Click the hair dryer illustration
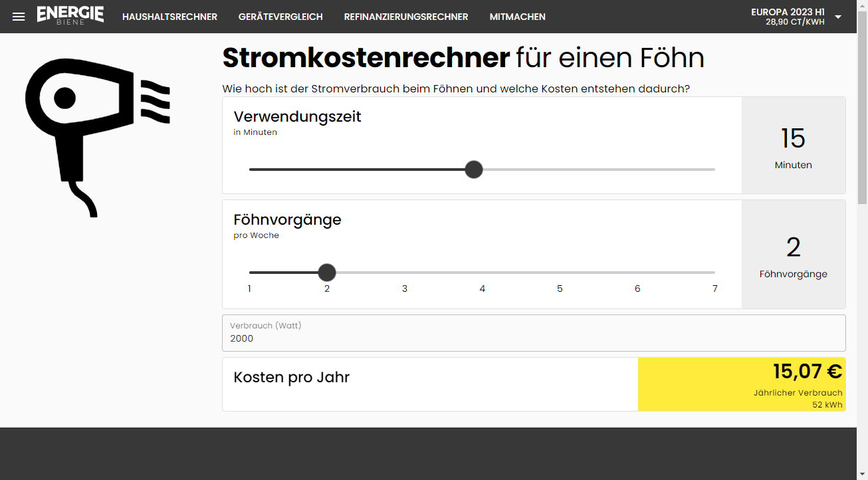868x480 pixels. click(98, 136)
